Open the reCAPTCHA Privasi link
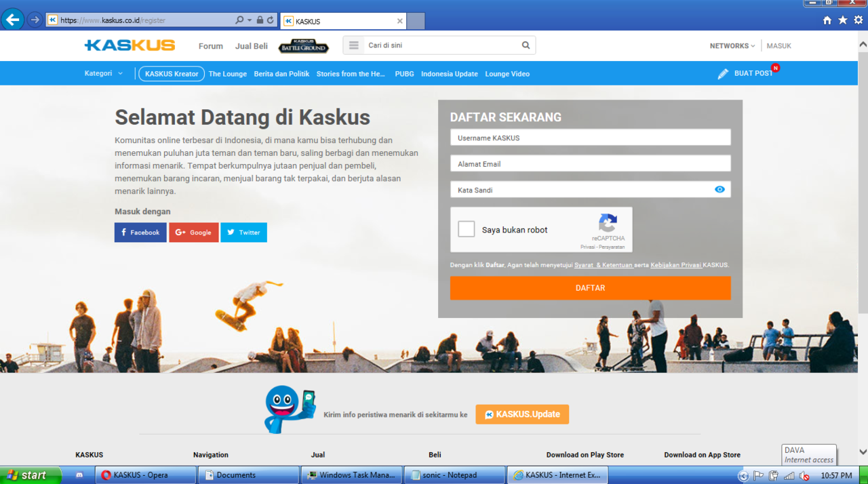Screen dimensions: 868x484 coord(588,247)
